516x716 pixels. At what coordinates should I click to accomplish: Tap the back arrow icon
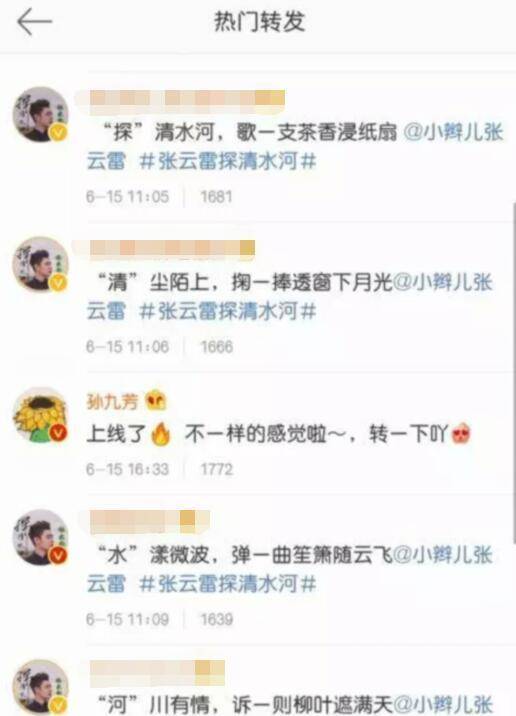(35, 21)
